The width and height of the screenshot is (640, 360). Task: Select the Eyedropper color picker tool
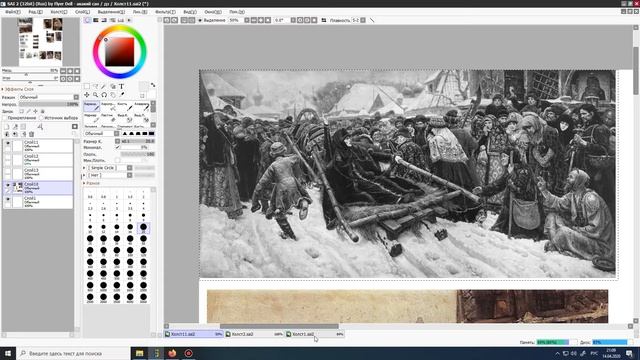tap(121, 95)
